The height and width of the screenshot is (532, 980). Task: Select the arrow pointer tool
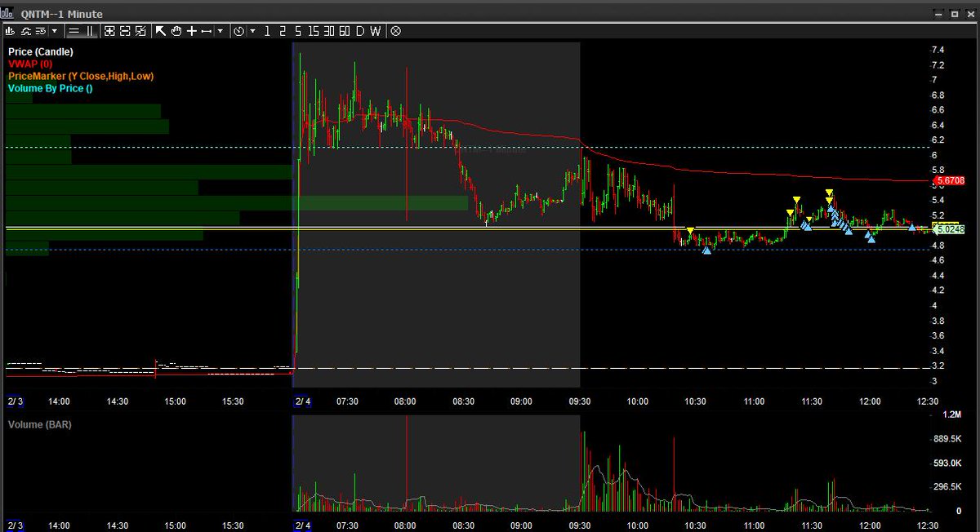tap(161, 31)
